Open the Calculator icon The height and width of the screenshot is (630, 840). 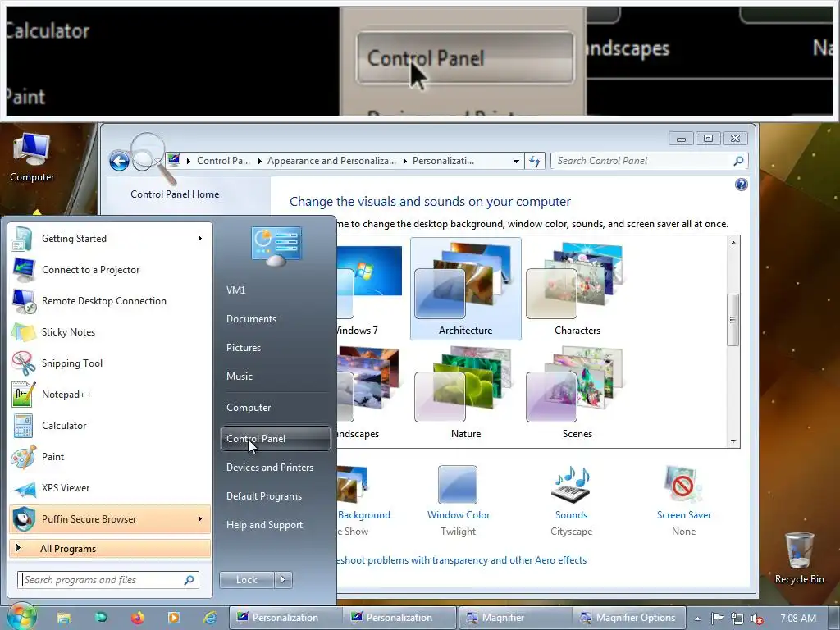pos(24,426)
